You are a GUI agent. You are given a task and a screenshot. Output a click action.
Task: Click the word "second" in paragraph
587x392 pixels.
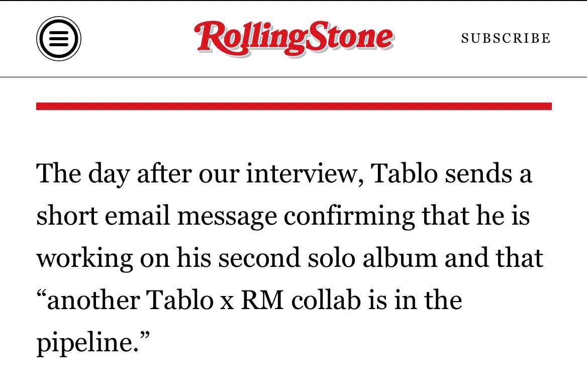(259, 258)
